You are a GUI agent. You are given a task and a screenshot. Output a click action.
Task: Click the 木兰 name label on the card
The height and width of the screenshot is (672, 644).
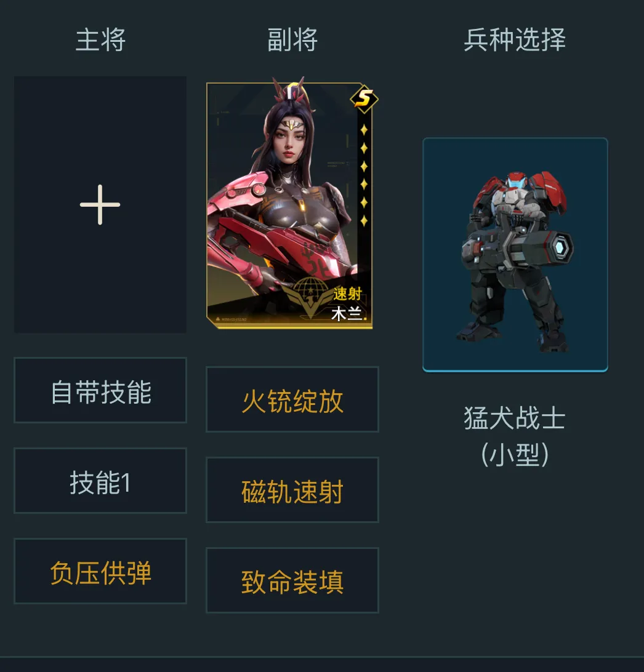click(x=347, y=313)
